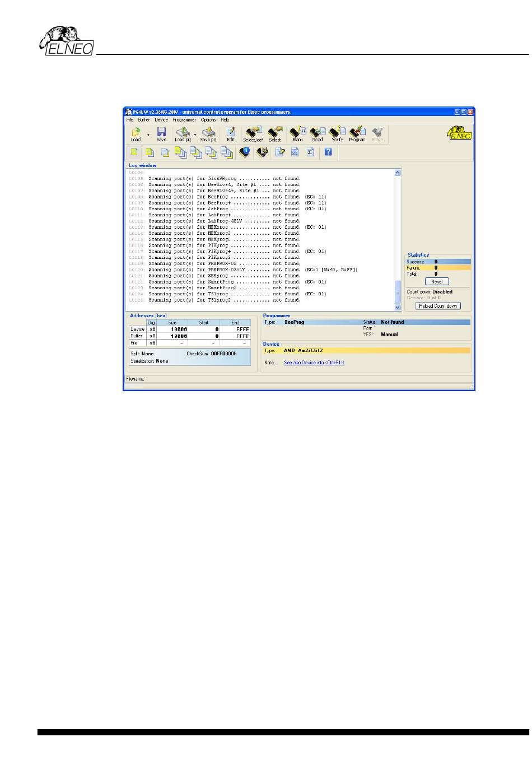The width and height of the screenshot is (532, 774).
Task: Expand the Load button dropdown arrow
Action: 148,135
